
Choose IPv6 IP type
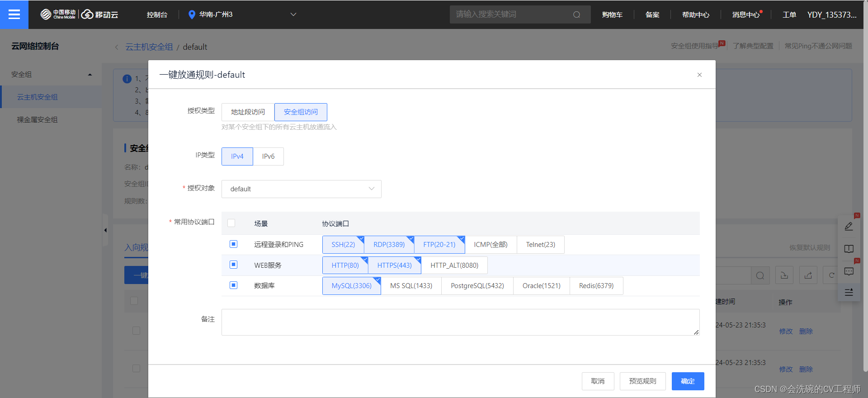268,156
